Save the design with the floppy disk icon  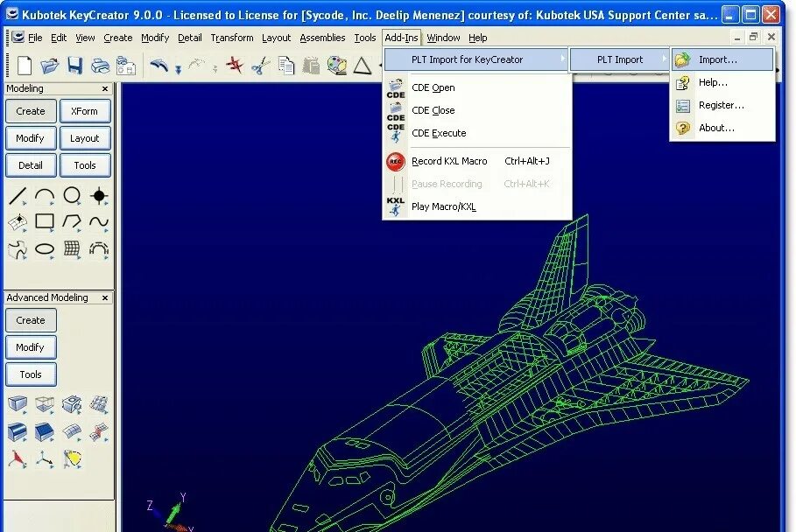(74, 66)
